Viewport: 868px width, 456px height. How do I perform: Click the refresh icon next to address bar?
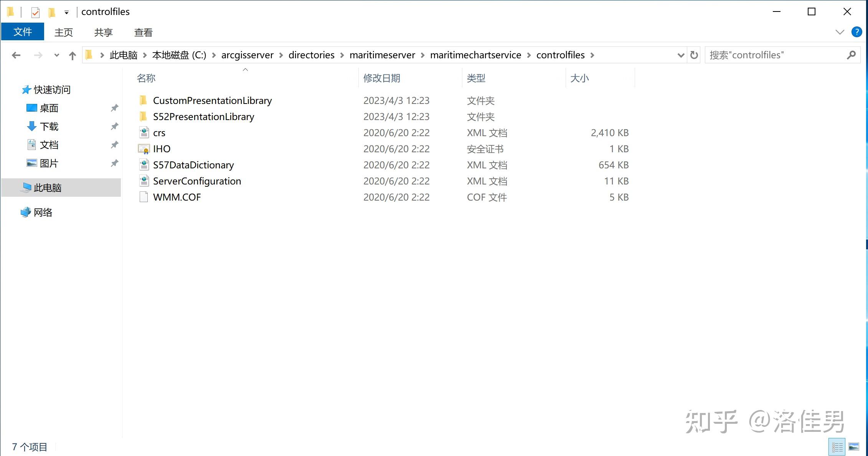coord(694,55)
